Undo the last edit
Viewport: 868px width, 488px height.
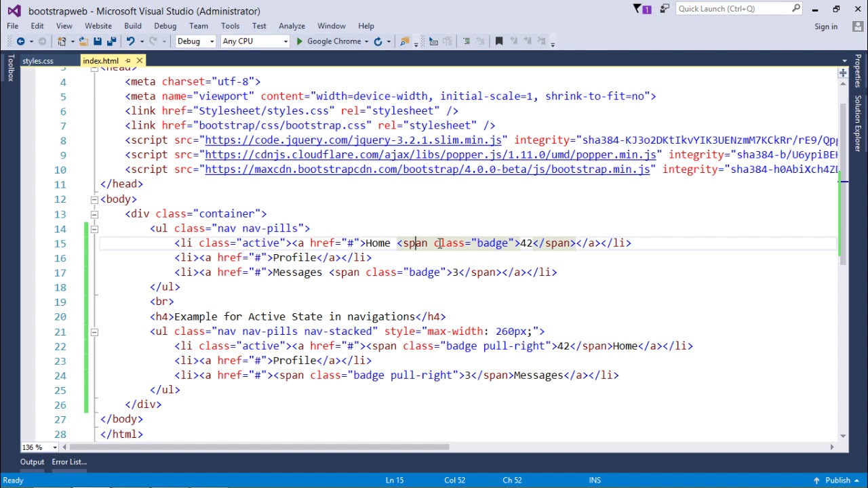pyautogui.click(x=130, y=41)
